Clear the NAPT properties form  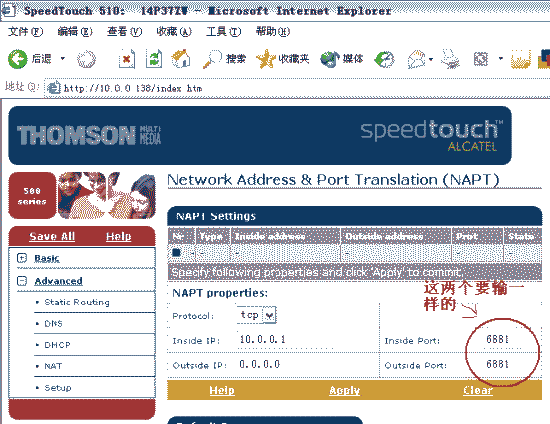[478, 390]
